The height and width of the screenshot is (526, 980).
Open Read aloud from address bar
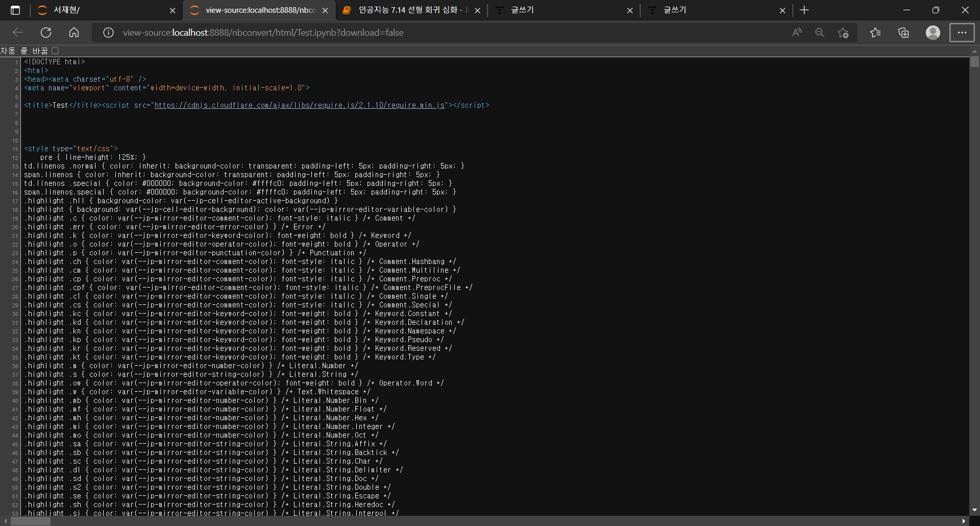pyautogui.click(x=797, y=33)
